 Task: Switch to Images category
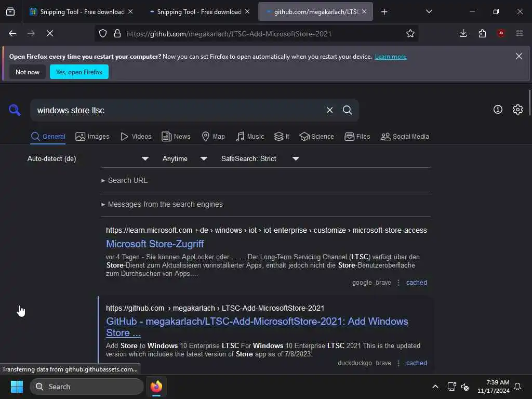(x=92, y=137)
